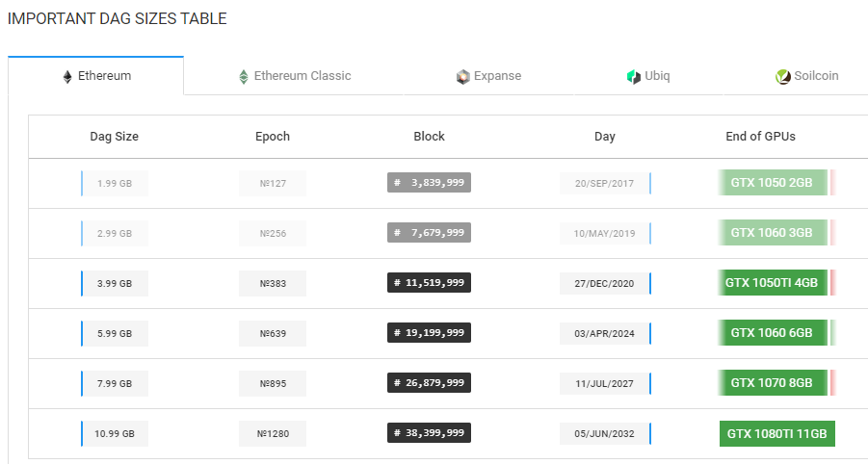Open the Soilcoin tab
Image resolution: width=868 pixels, height=464 pixels.
click(796, 76)
